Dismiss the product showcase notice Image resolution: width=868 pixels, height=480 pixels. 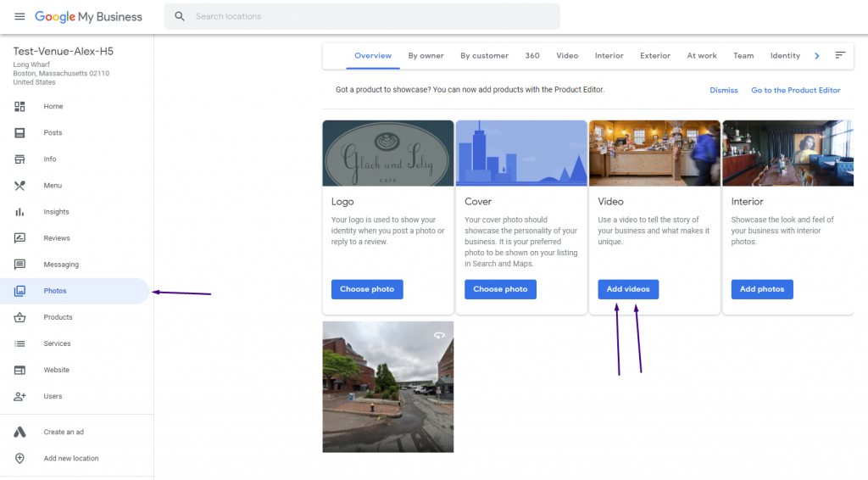[x=724, y=90]
